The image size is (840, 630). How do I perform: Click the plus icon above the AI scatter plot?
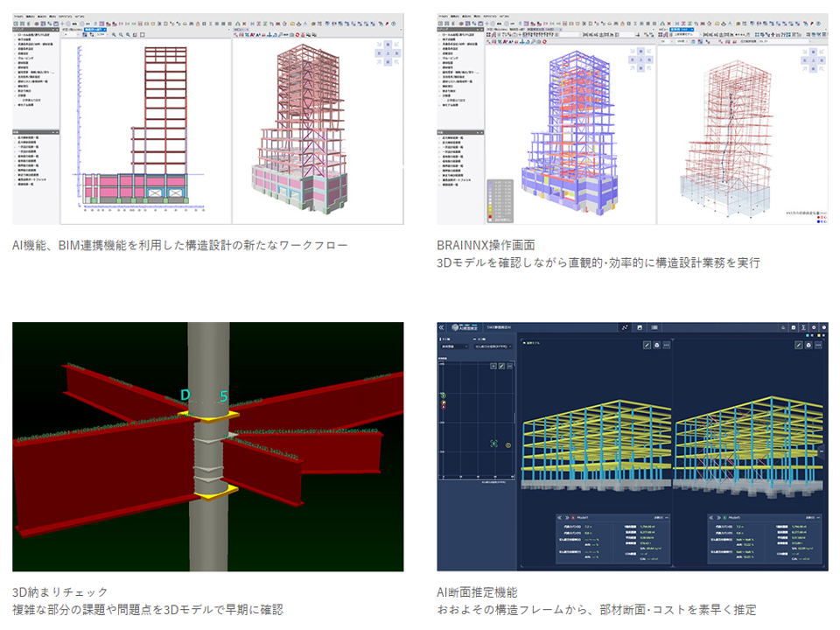tap(493, 366)
